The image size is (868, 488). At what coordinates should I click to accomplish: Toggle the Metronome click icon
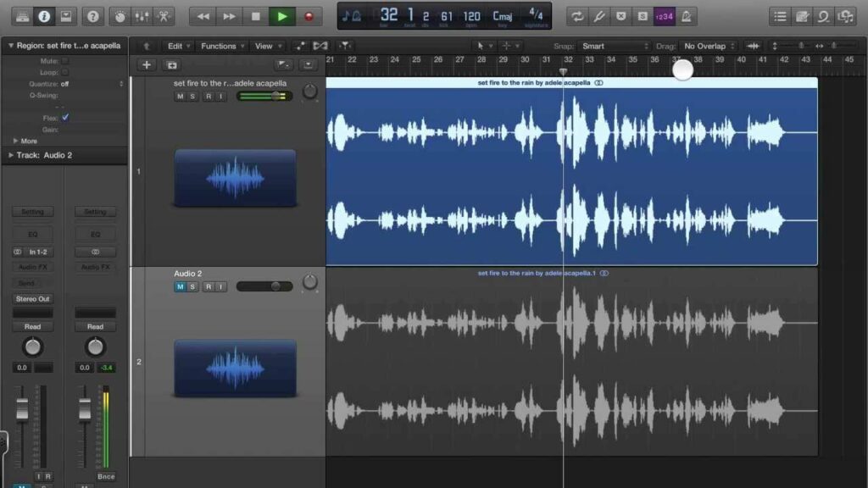(x=687, y=17)
